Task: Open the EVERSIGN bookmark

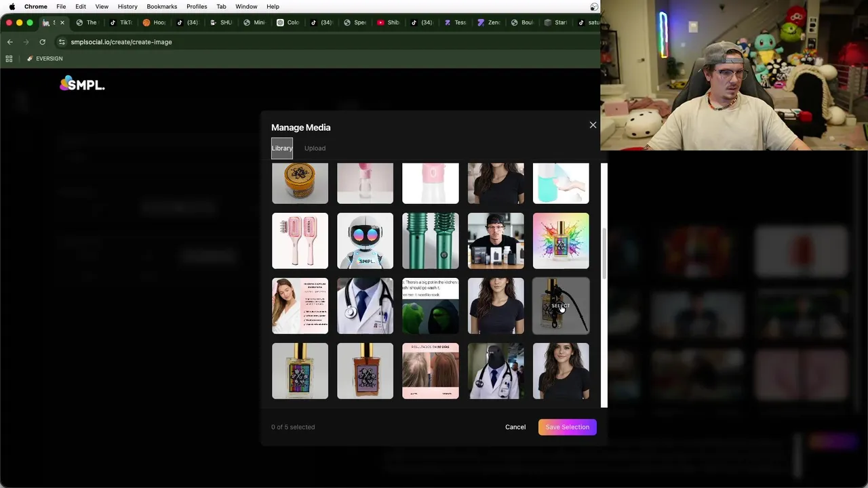Action: (45, 58)
